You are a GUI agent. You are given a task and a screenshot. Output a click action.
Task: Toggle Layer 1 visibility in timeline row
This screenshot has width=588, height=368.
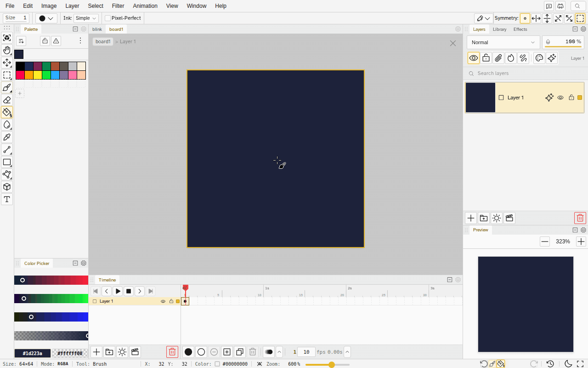click(x=163, y=301)
